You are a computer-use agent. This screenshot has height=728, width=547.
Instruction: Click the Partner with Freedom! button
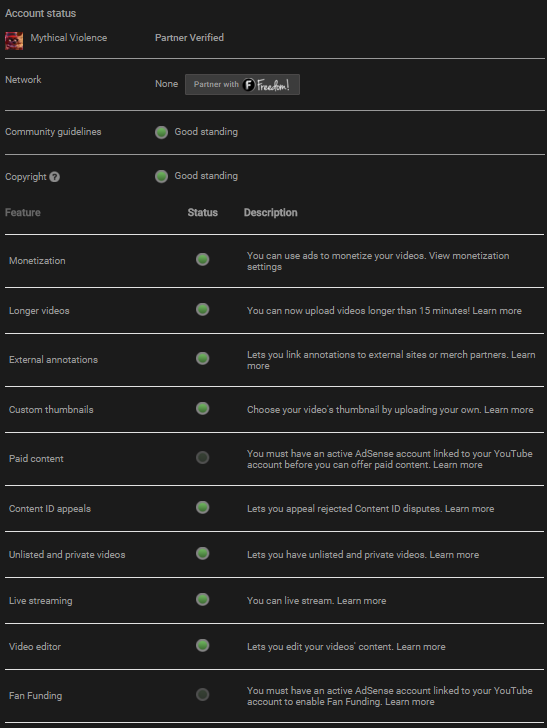[x=242, y=84]
